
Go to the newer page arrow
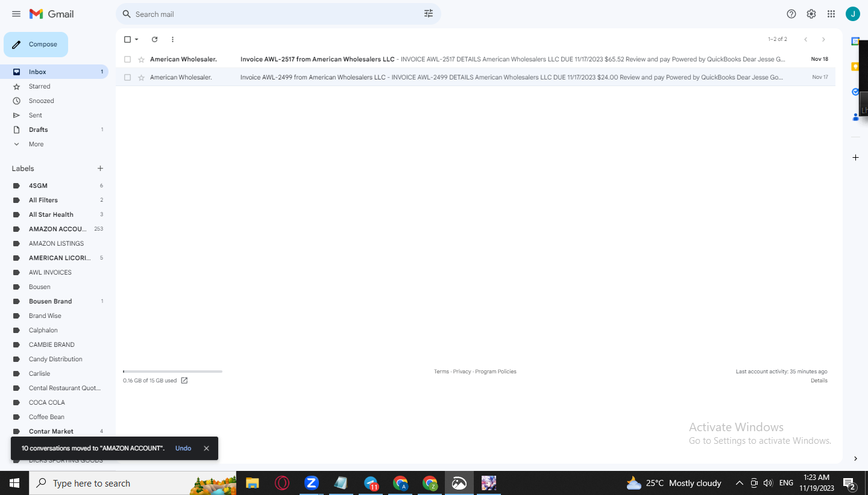pyautogui.click(x=805, y=39)
